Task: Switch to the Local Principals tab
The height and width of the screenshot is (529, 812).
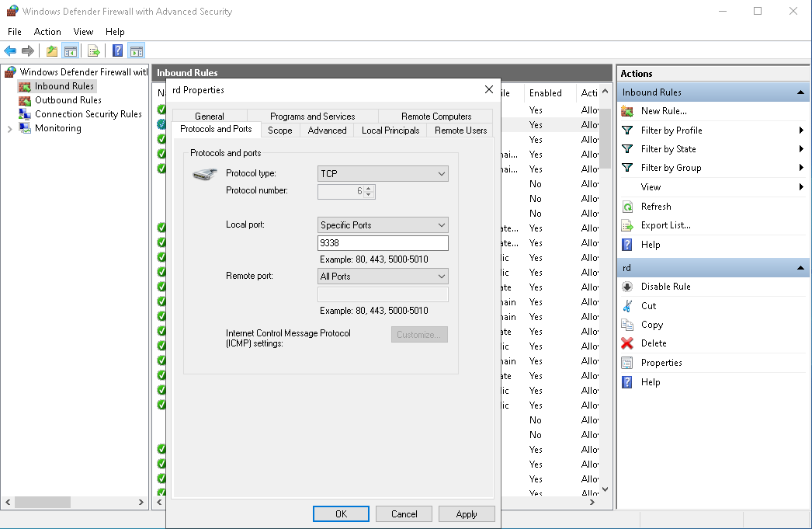Action: (390, 130)
